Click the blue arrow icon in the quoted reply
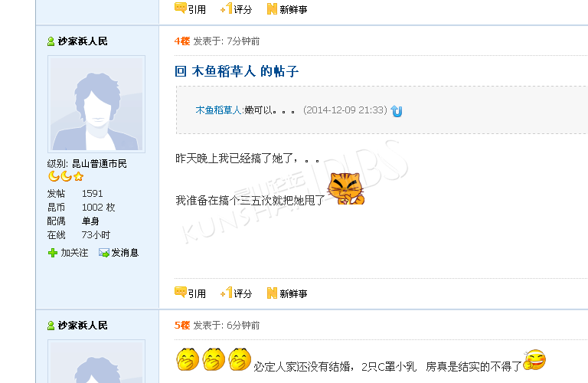Screen dimensions: 588x383 397,111
